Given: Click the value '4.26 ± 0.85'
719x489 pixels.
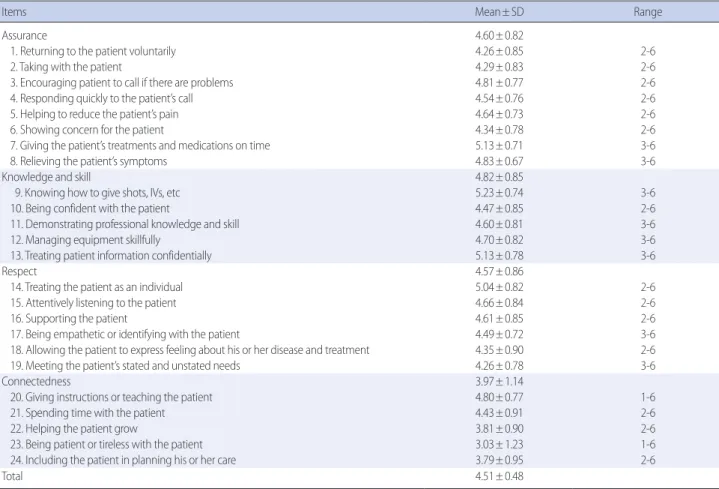Looking at the screenshot, I should 499,51.
